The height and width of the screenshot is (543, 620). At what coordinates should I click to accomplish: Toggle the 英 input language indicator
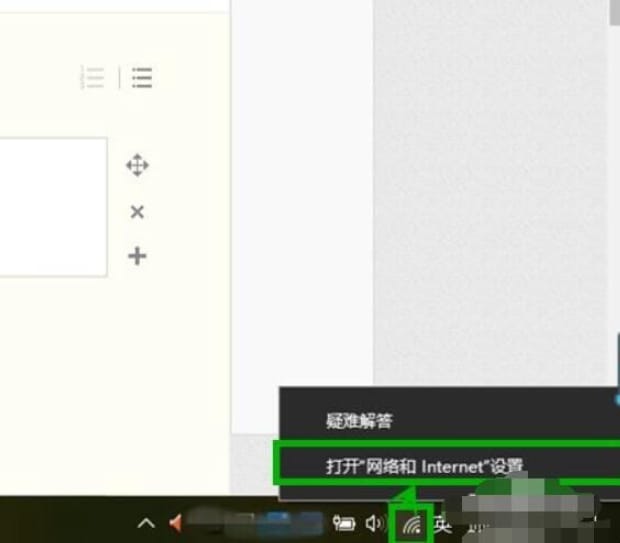point(443,523)
